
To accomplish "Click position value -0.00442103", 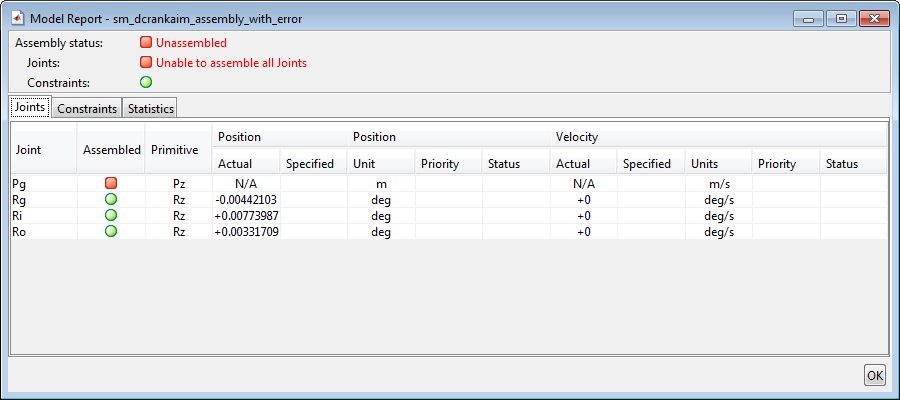I will [x=246, y=200].
